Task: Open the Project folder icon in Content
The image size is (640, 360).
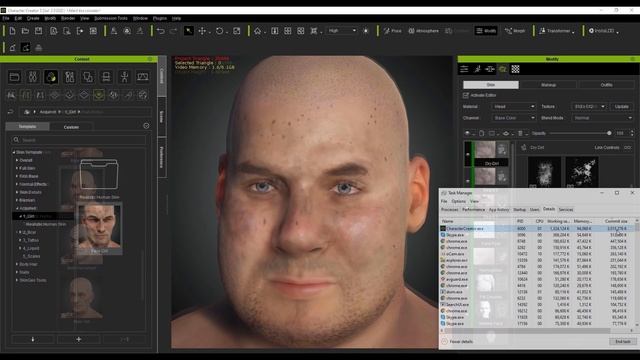Action: pos(15,77)
